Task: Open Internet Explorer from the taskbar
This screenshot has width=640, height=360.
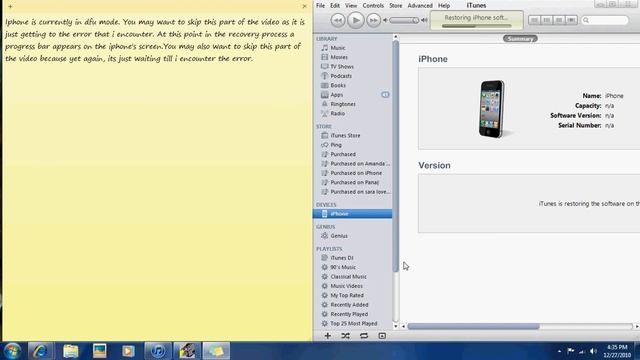Action: pyautogui.click(x=40, y=351)
